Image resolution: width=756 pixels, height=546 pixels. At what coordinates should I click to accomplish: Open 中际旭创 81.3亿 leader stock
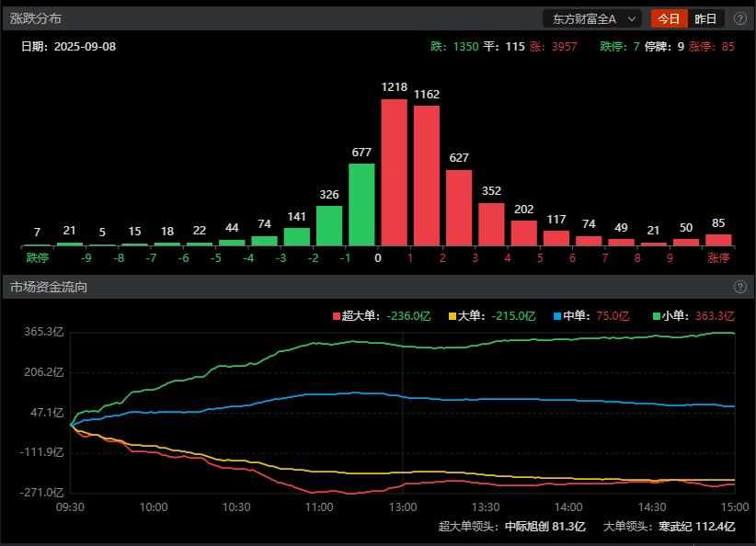coord(545,527)
